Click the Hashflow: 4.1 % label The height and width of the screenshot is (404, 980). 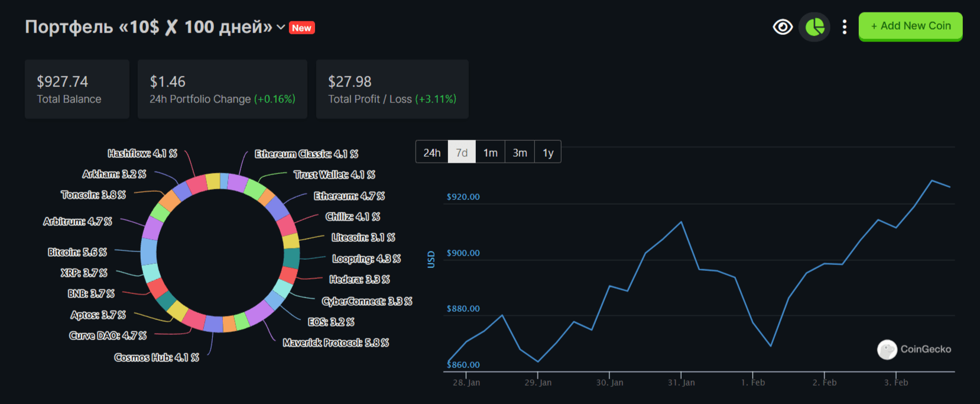point(142,153)
